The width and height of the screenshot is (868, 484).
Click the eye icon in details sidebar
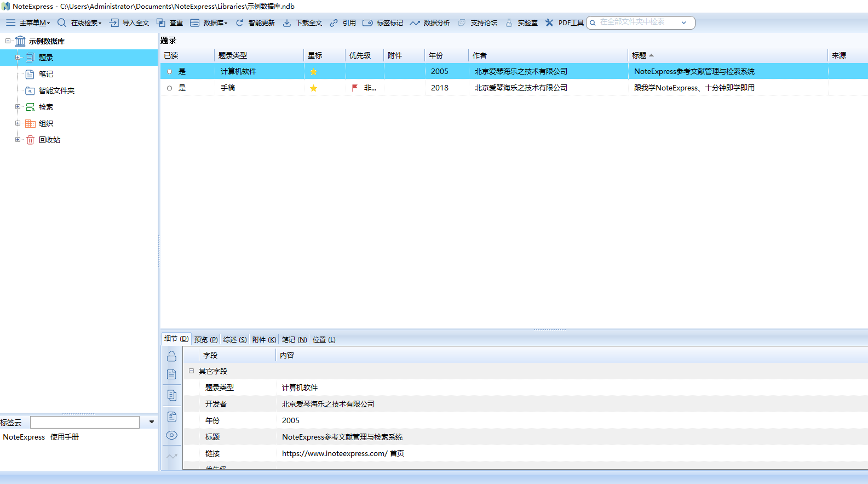[x=171, y=435]
